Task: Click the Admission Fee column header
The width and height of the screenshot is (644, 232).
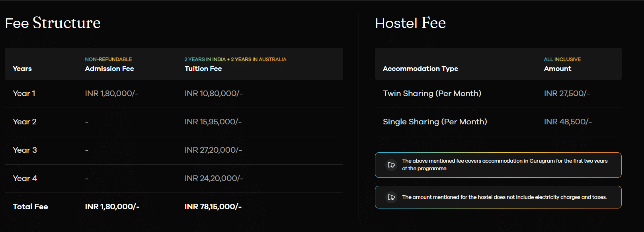Action: point(109,69)
